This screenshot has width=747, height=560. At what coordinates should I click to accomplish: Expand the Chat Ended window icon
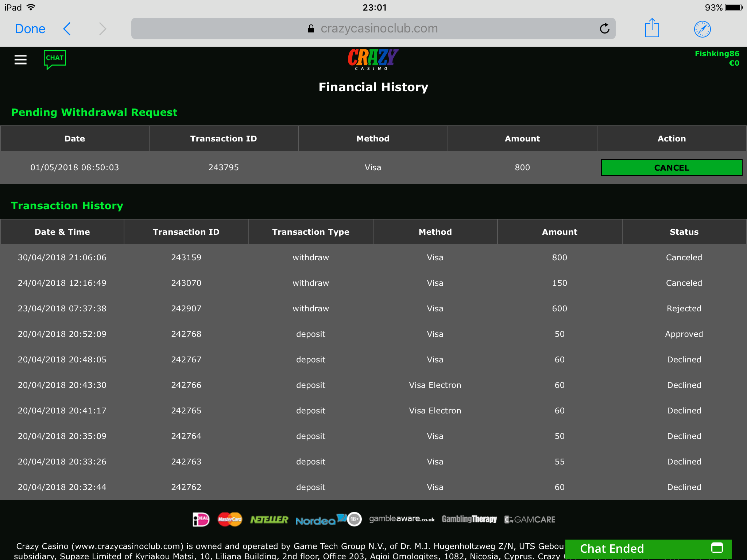point(717,548)
